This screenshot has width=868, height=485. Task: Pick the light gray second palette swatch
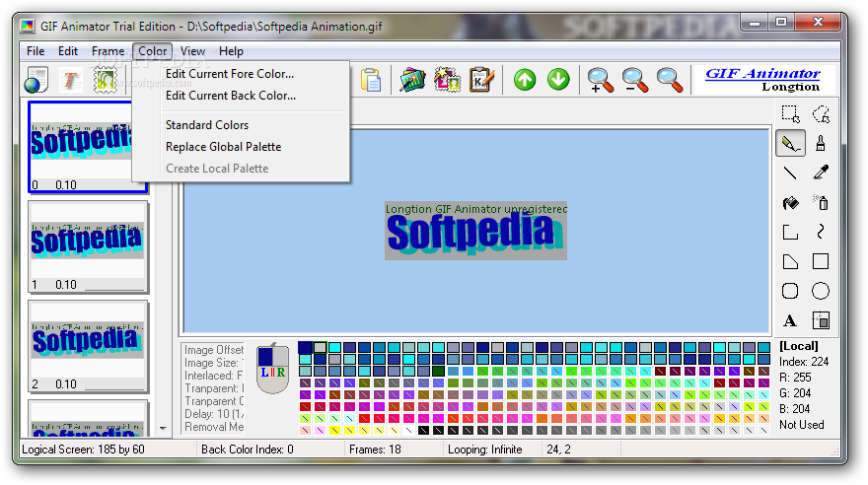[x=320, y=347]
